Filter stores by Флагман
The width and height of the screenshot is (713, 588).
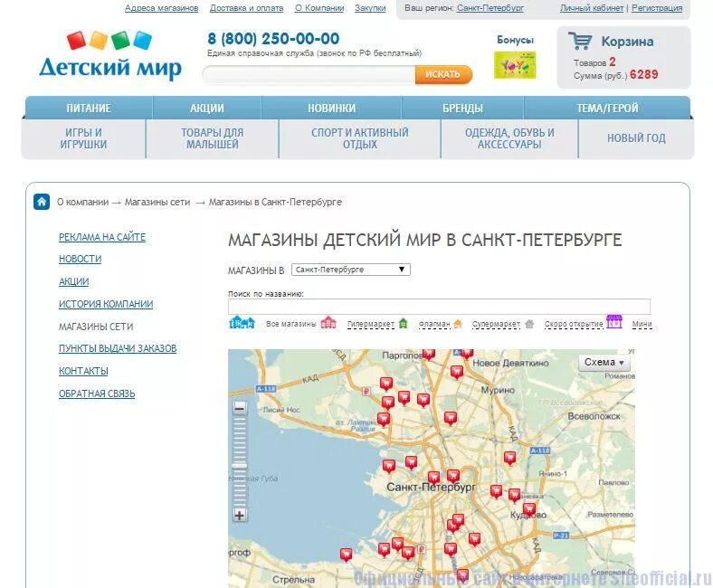coord(434,324)
